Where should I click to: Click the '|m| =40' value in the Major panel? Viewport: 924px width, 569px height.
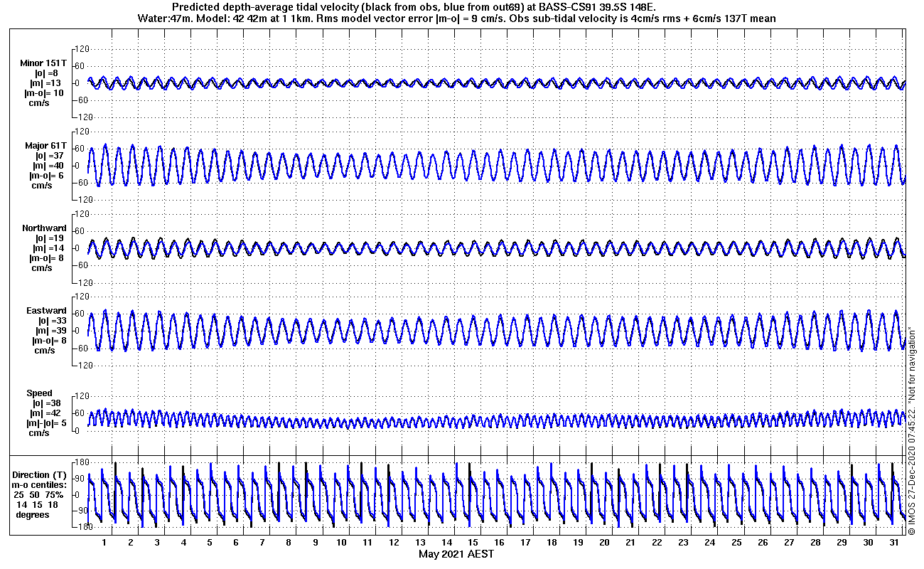pos(47,166)
